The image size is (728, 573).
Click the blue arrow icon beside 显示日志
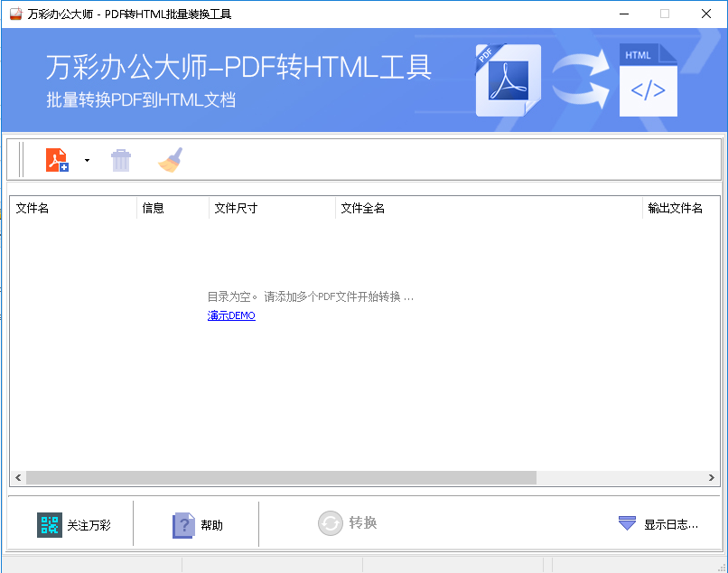click(627, 524)
